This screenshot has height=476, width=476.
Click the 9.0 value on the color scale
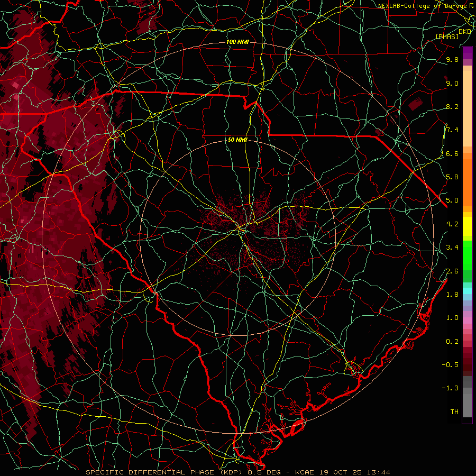click(452, 83)
